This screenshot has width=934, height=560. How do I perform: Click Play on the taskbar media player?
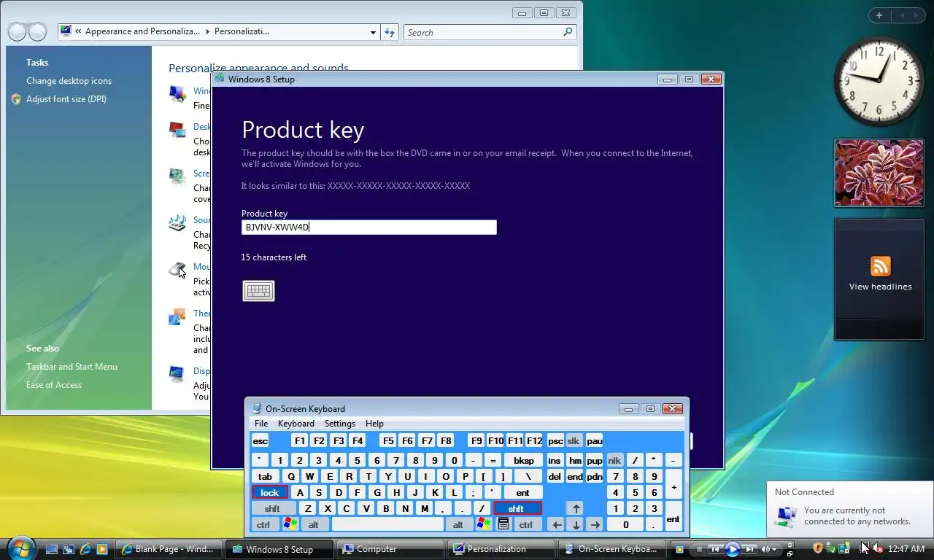[733, 549]
